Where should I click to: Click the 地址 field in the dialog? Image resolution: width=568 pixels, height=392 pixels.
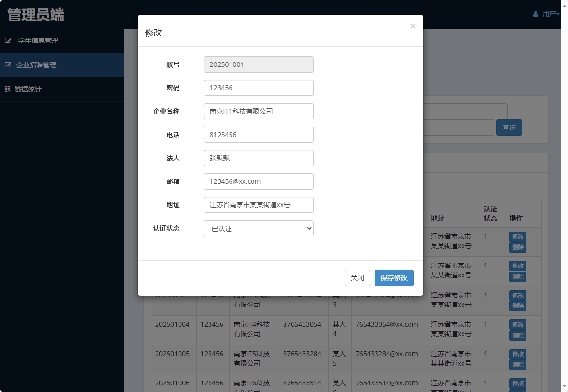tap(258, 205)
